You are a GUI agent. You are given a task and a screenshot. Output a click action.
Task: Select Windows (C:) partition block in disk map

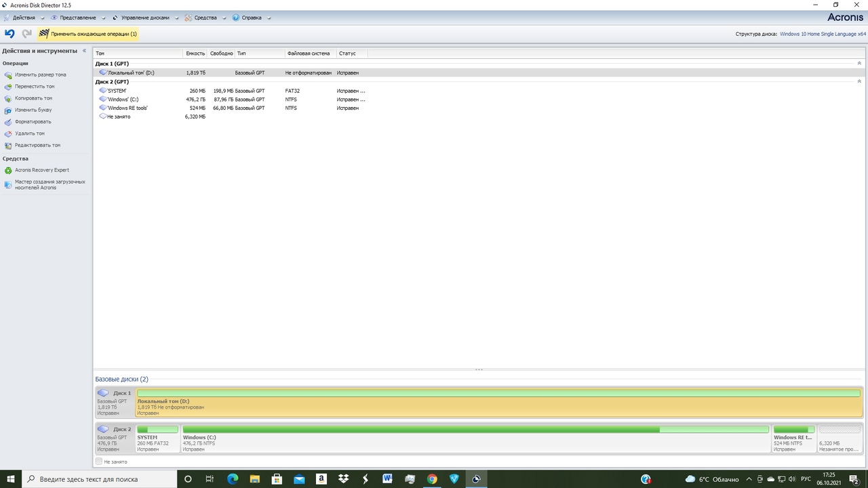(x=475, y=439)
